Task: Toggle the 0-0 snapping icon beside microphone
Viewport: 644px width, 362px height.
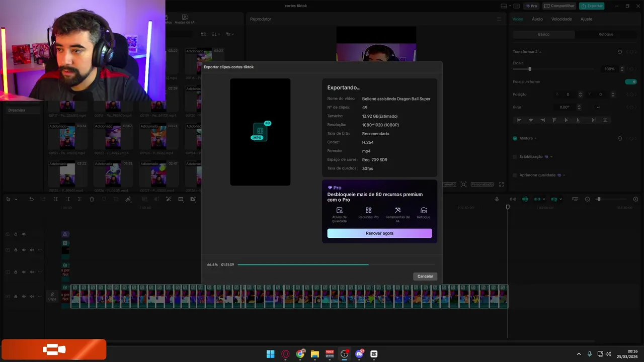Action: pos(513,199)
